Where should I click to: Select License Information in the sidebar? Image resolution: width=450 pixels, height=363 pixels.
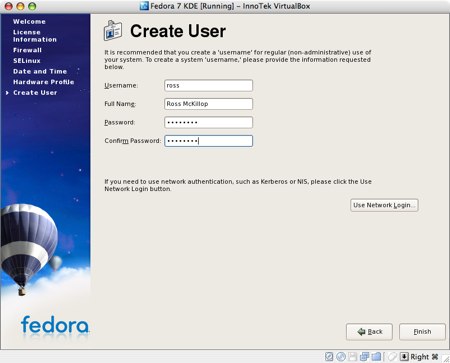35,36
